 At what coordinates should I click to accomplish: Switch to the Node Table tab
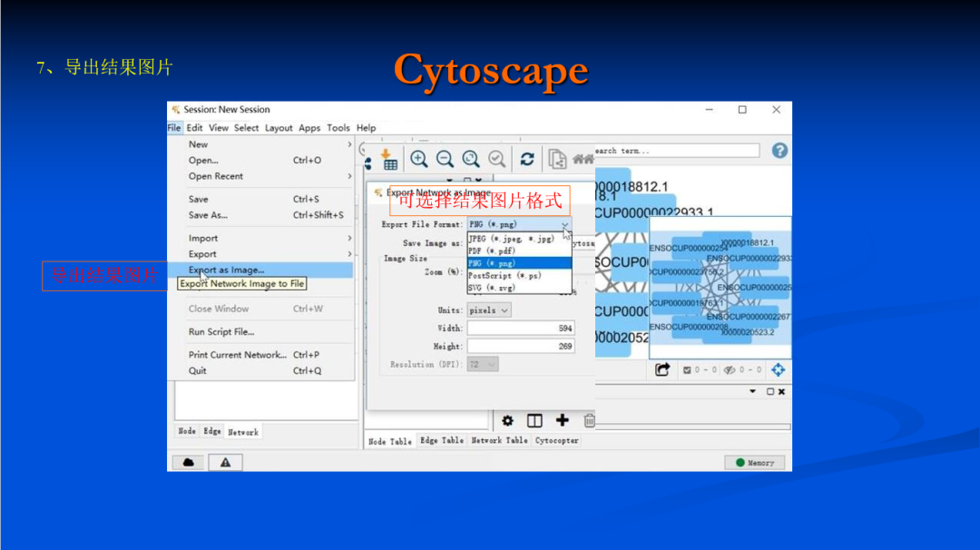coord(390,441)
